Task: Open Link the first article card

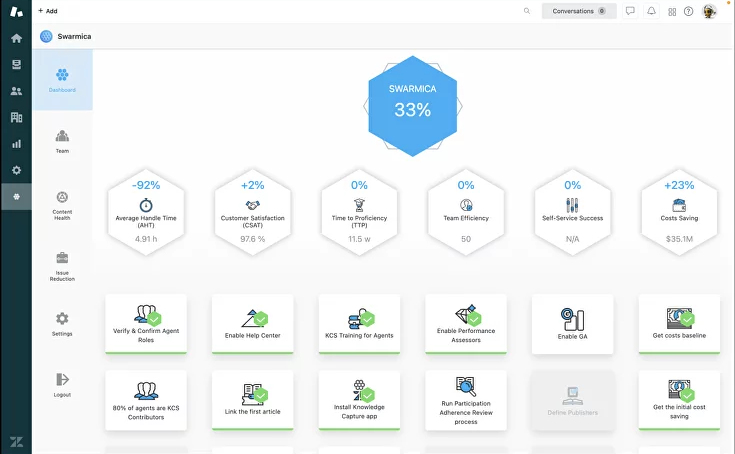Action: [253, 400]
